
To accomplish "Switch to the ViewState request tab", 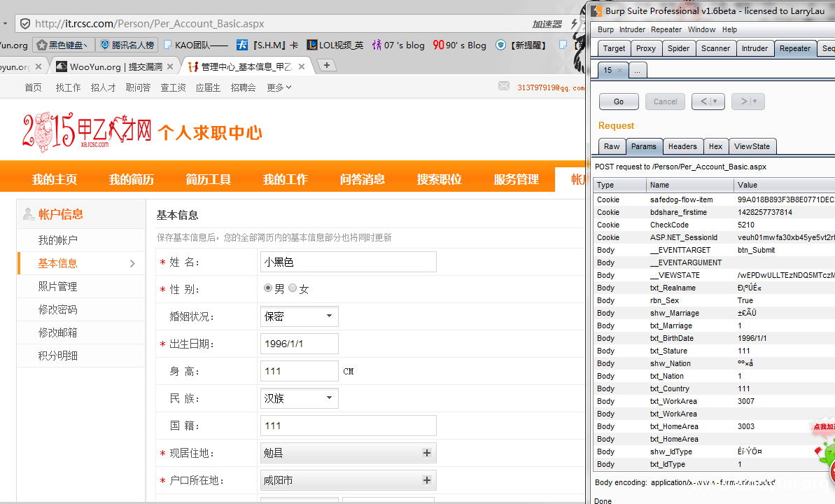I will point(752,146).
